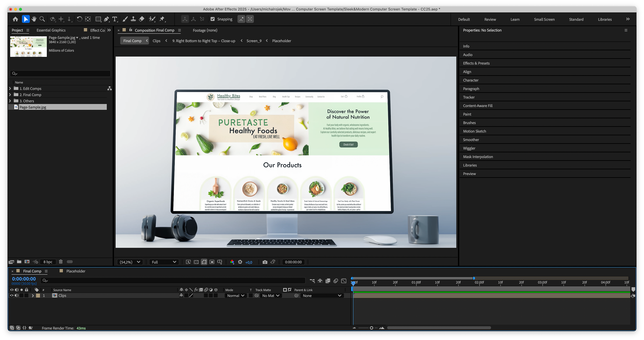Click the timeline zoom slider knob
Viewport: 644px width, 340px height.
[x=371, y=328]
